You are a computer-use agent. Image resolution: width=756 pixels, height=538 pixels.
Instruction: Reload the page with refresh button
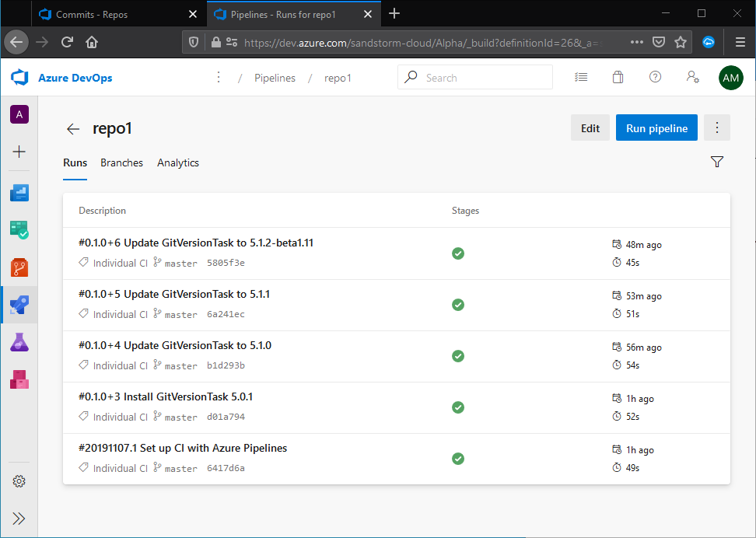[x=67, y=43]
